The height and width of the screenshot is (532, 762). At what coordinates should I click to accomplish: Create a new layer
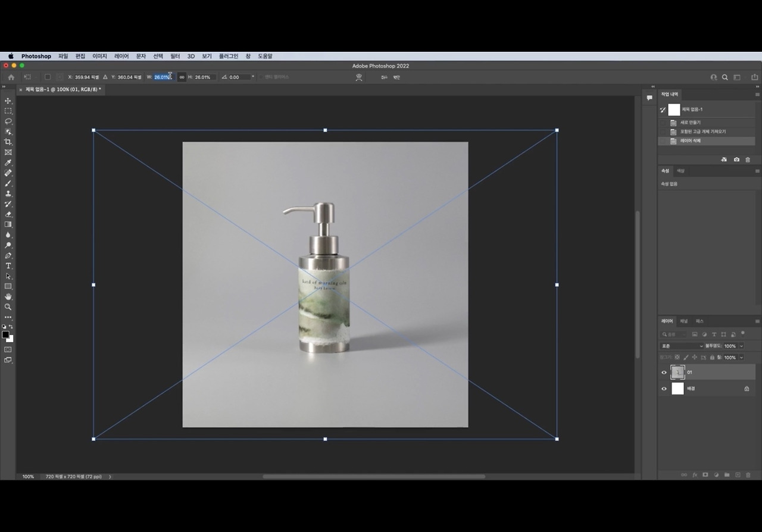pyautogui.click(x=738, y=475)
